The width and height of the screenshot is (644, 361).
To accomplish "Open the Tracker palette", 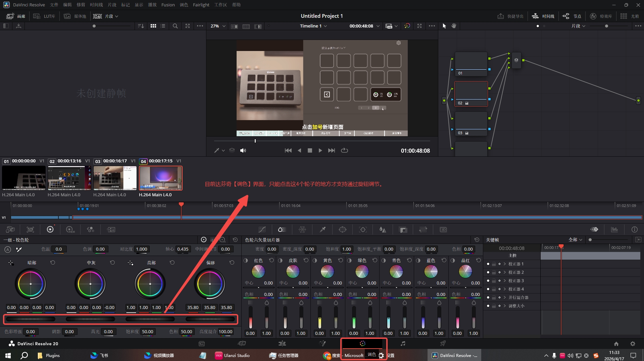I will point(363,229).
